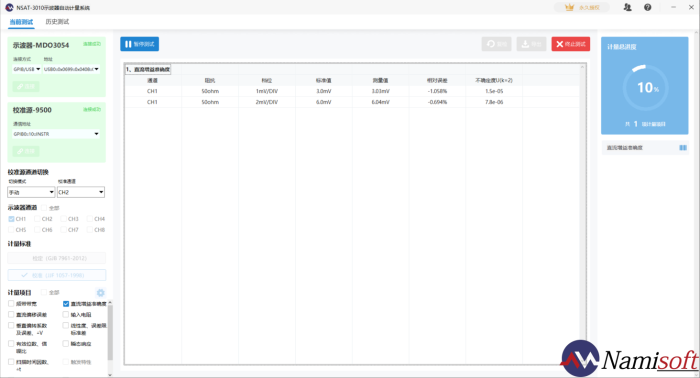The width and height of the screenshot is (700, 378).
Task: Toggle the all-channels checkbox beside oscilloscope channels
Action: tap(44, 208)
